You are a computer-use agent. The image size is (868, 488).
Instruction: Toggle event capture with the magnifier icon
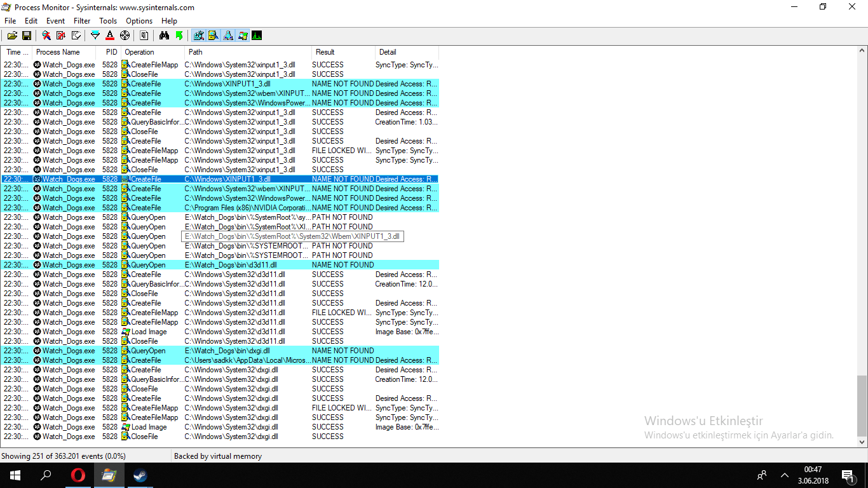point(46,36)
